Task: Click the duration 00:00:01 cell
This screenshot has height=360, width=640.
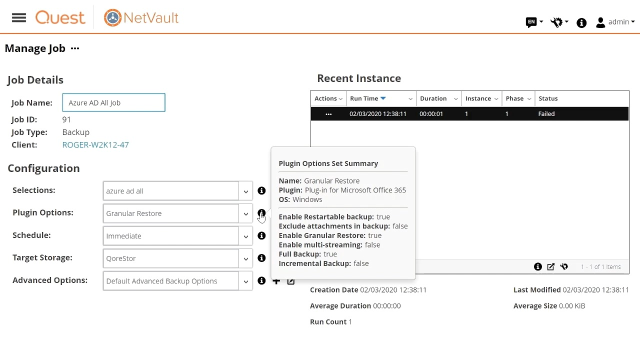Action: 431,114
